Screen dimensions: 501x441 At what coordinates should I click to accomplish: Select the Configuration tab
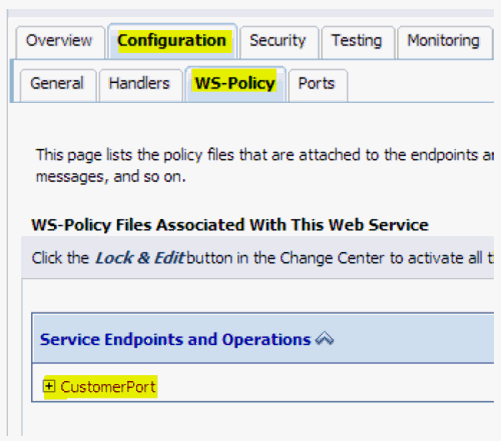point(172,41)
